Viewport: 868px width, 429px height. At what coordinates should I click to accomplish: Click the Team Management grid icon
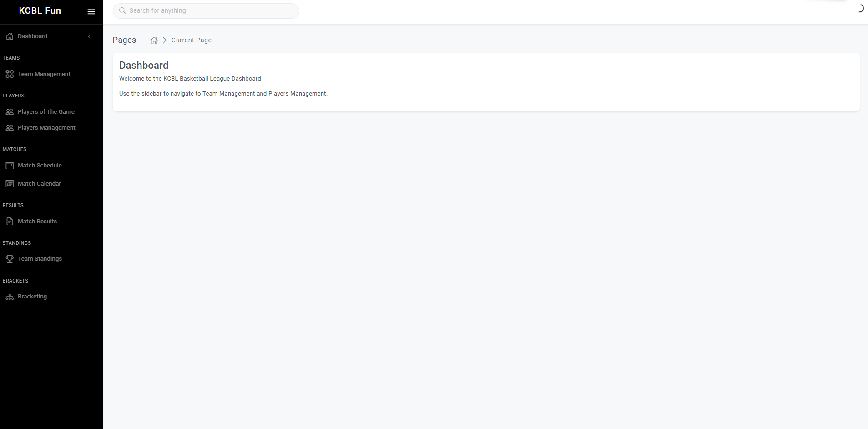(10, 74)
